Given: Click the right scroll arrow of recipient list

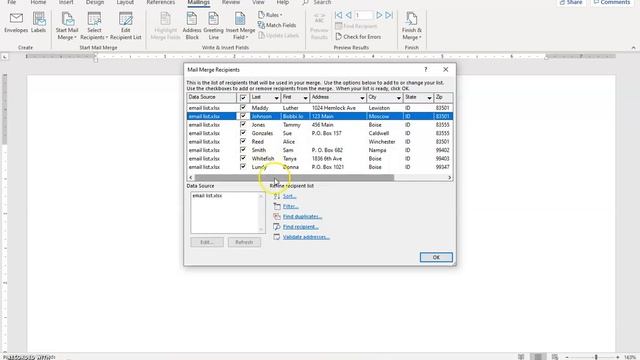Looking at the screenshot, I should (449, 178).
